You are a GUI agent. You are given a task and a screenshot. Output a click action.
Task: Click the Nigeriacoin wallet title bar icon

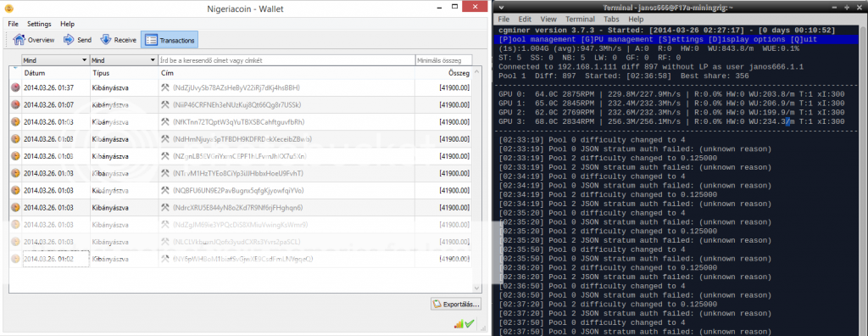pyautogui.click(x=9, y=8)
